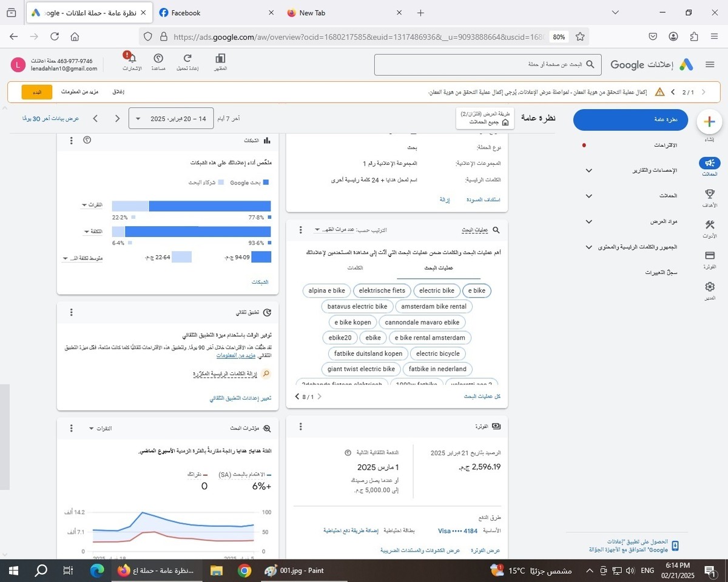Open the Tools wrench icon
728x582 pixels.
pyautogui.click(x=709, y=226)
